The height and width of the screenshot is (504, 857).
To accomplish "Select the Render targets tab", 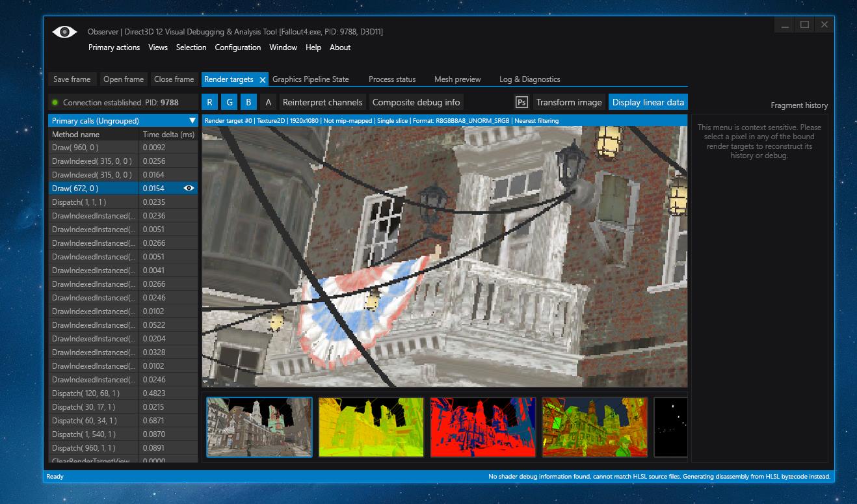I will (x=229, y=79).
